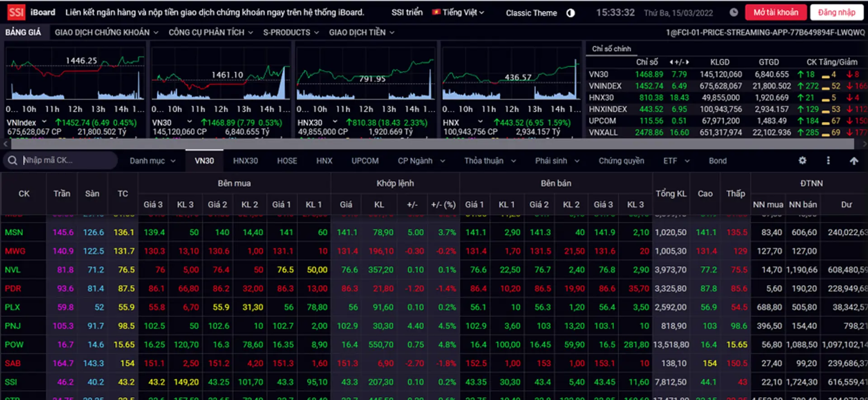The width and height of the screenshot is (868, 400).
Task: Expand the ETF dropdown
Action: coord(676,161)
